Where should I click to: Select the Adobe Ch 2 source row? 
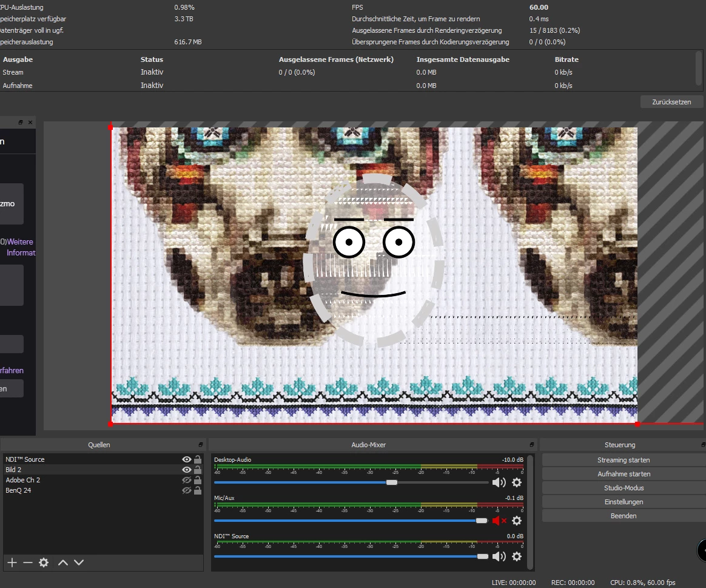103,480
